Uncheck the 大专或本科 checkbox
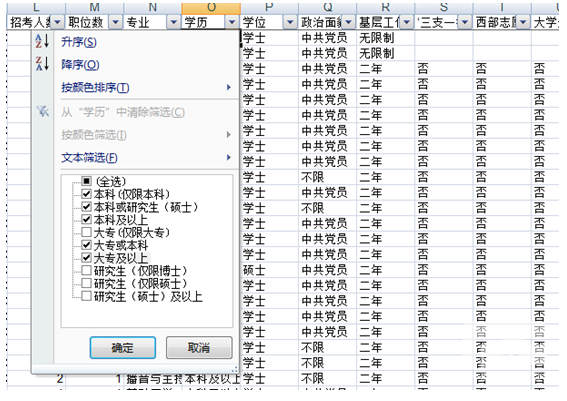567x401 pixels. 86,245
